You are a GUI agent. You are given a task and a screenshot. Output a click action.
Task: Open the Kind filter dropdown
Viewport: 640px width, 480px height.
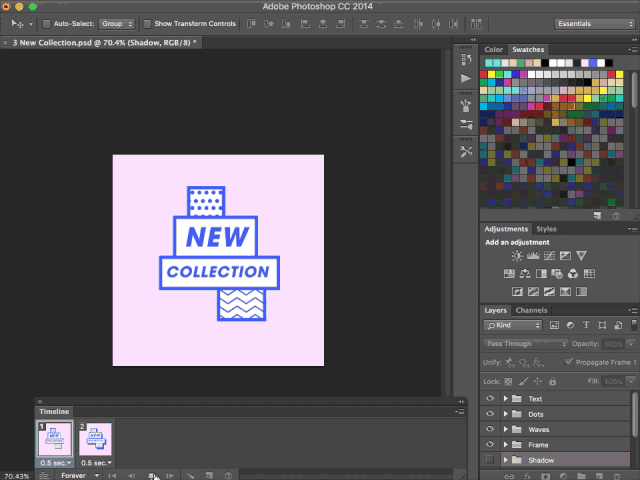tap(513, 325)
